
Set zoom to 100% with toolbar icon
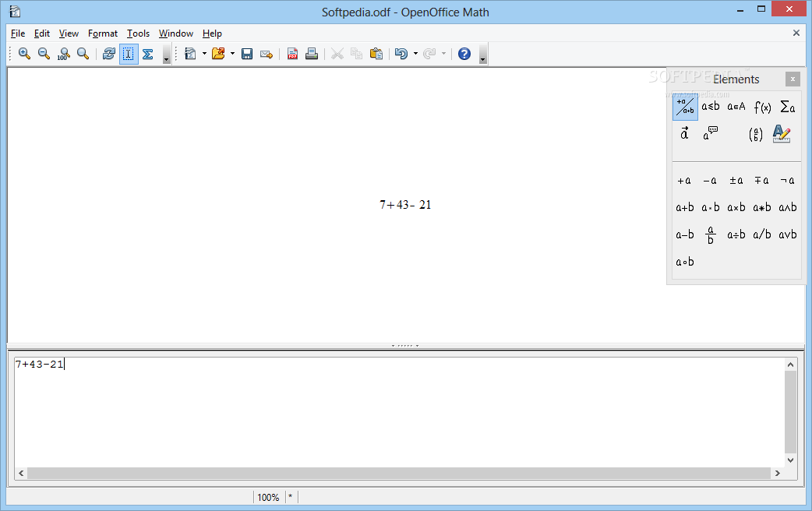pos(64,53)
